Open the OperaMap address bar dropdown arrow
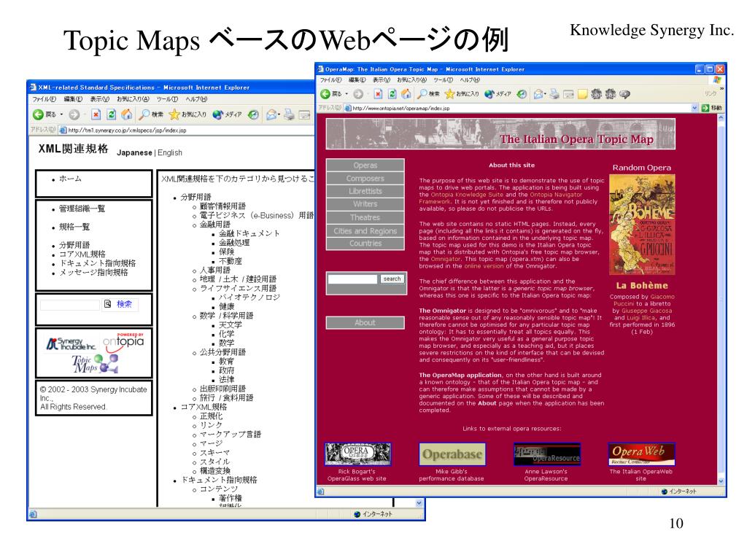 pyautogui.click(x=694, y=108)
